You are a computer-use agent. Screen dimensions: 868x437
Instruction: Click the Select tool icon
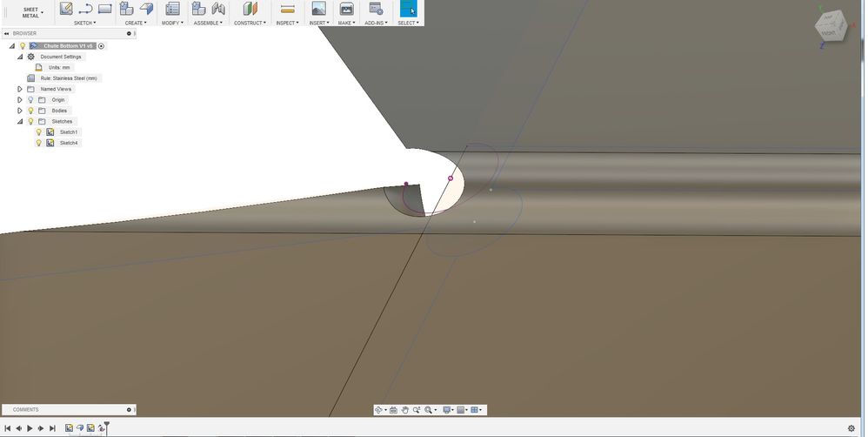point(408,9)
